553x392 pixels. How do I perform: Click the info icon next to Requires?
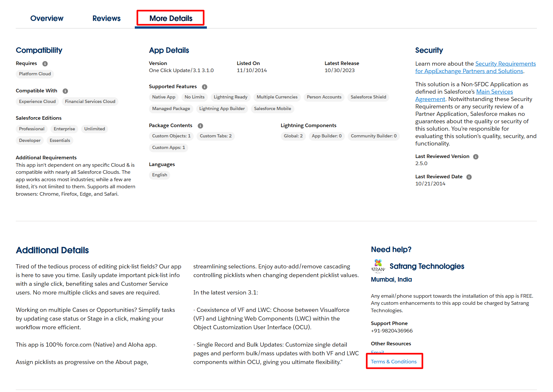pyautogui.click(x=45, y=64)
